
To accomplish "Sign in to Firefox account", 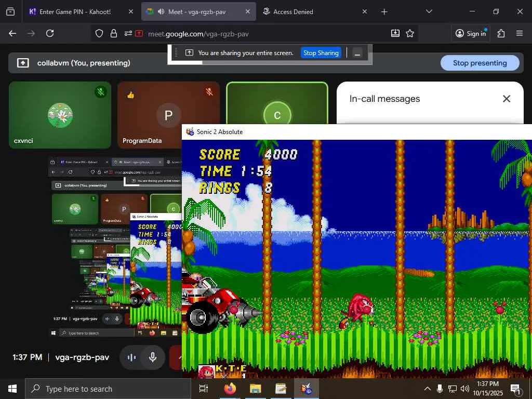I will tap(471, 33).
